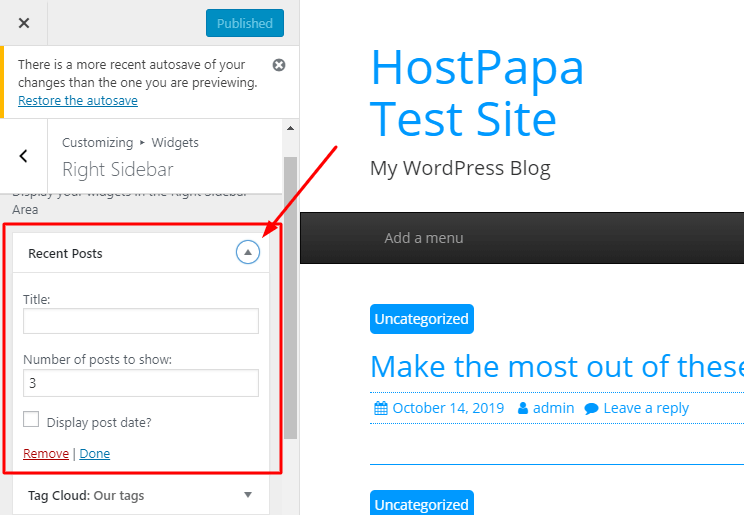Click the My WordPress Blog tagline
Image resolution: width=744 pixels, height=515 pixels.
point(460,169)
